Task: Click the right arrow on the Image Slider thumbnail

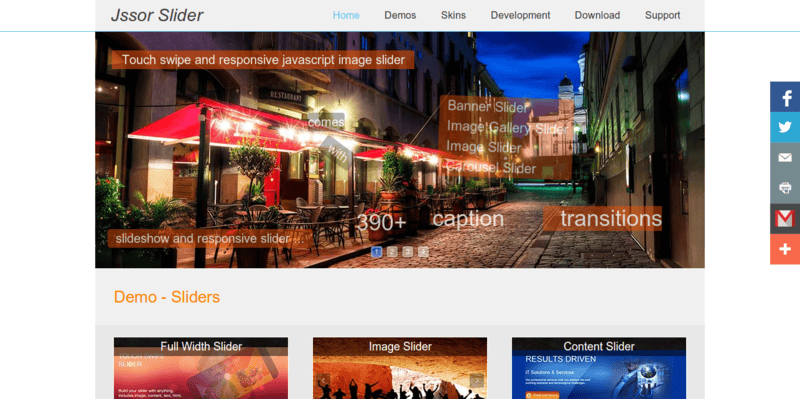Action: [477, 381]
